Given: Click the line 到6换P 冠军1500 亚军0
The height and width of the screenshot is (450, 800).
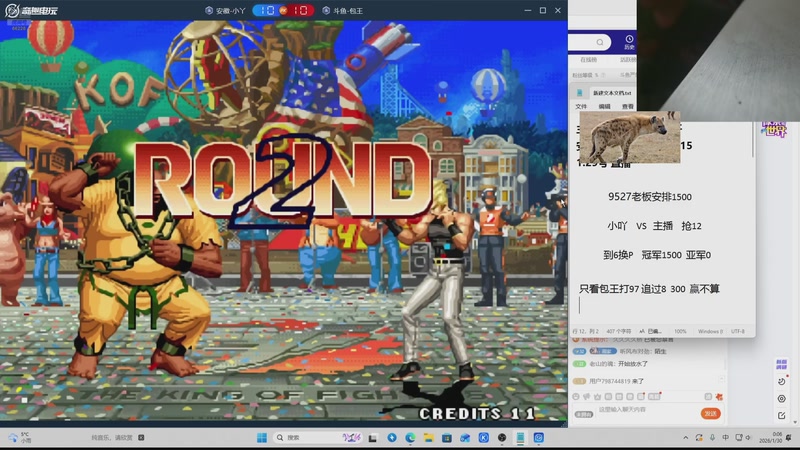Looking at the screenshot, I should click(657, 255).
